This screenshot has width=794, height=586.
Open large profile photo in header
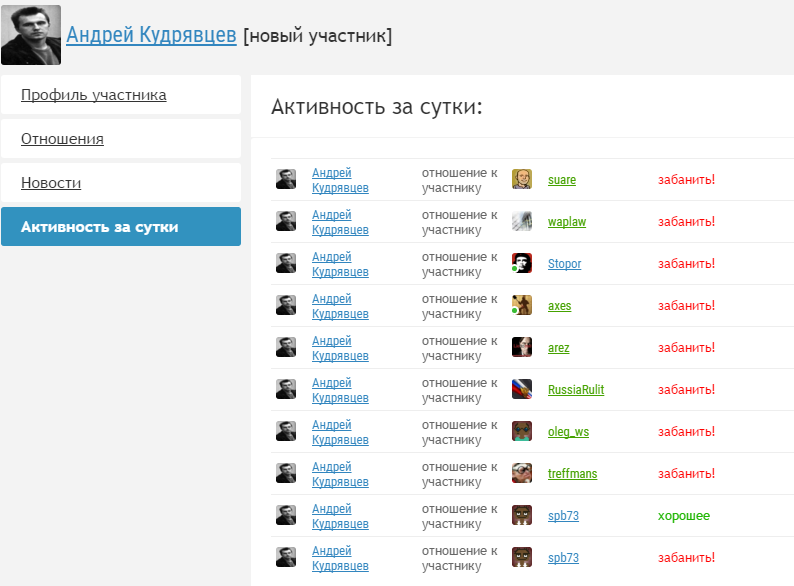tap(31, 35)
